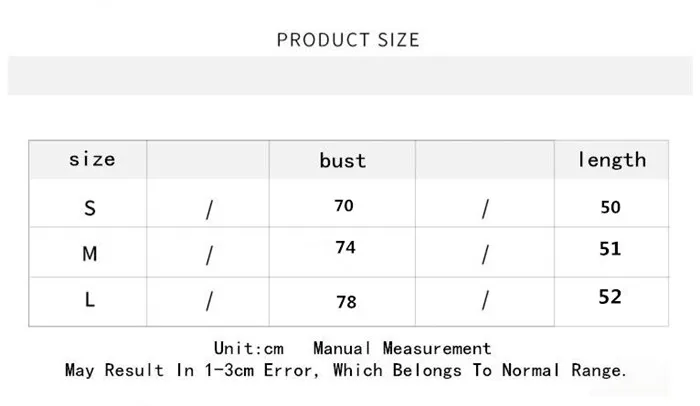Click the length value 52
Screen dimensions: 700x406
[610, 297]
